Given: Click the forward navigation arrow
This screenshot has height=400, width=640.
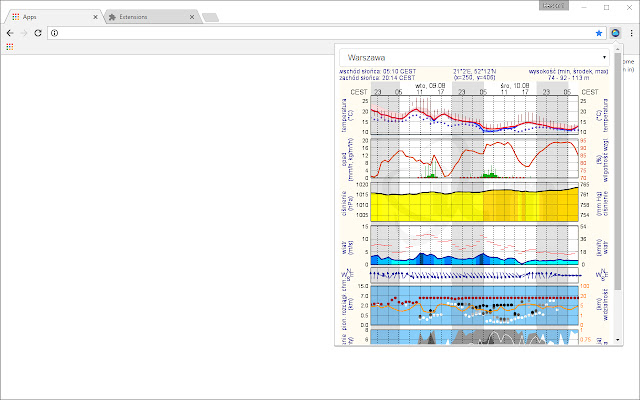Looking at the screenshot, I should click(x=24, y=33).
